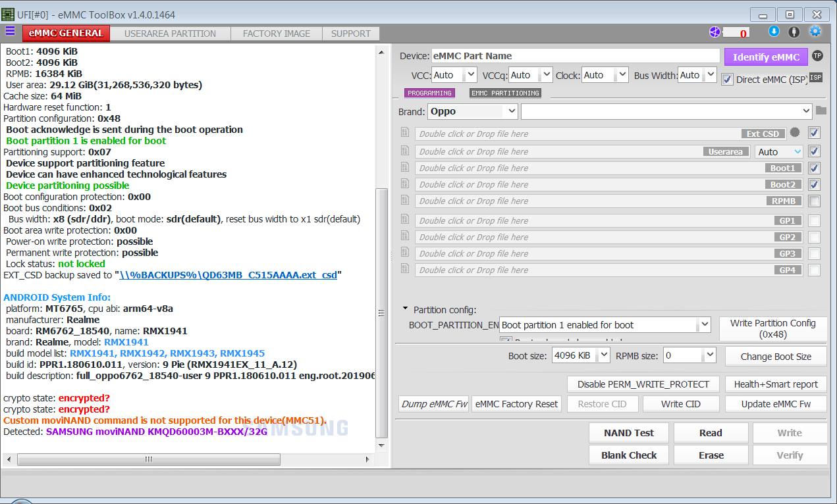Enable the GP2 checkbox

[x=815, y=237]
